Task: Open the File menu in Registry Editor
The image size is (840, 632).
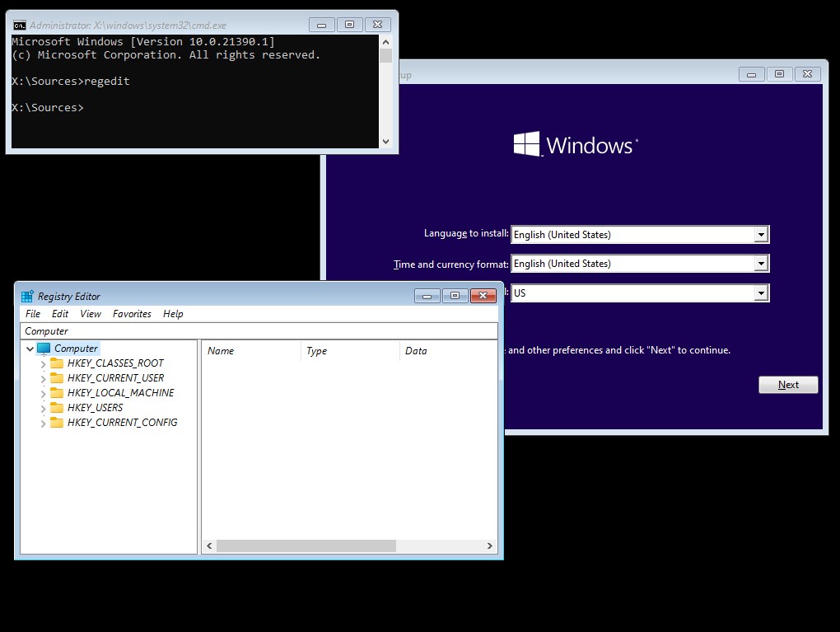Action: [x=33, y=314]
